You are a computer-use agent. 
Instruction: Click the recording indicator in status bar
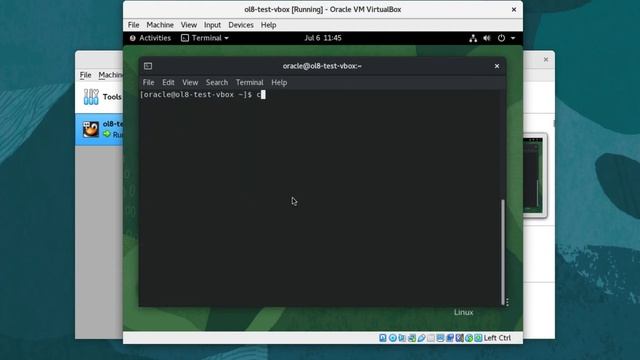[x=450, y=338]
